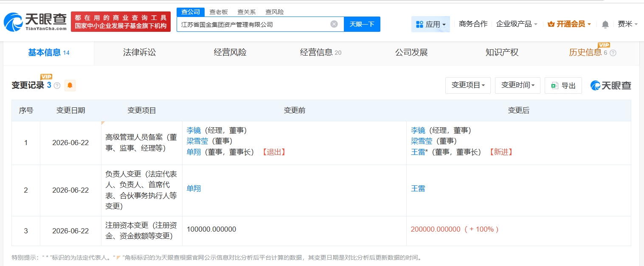Open 变更时间 filter dropdown
Image resolution: width=644 pixels, height=266 pixels.
[x=517, y=85]
